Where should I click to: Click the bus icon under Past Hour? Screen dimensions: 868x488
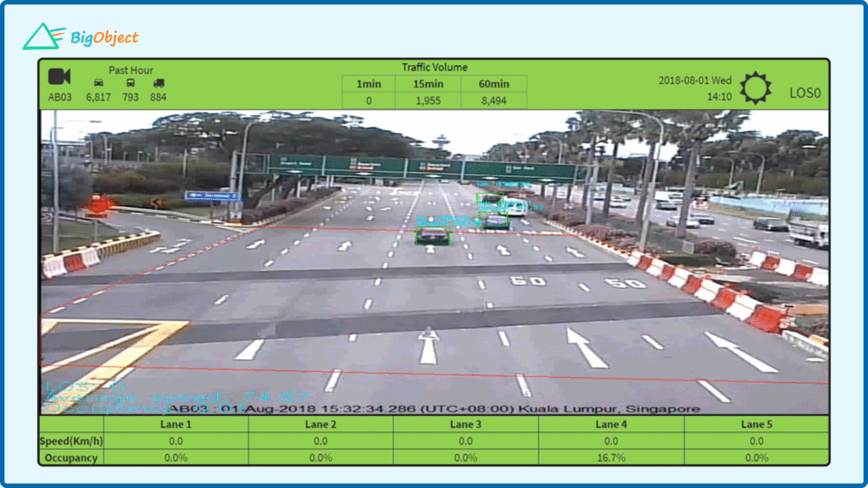tap(131, 84)
